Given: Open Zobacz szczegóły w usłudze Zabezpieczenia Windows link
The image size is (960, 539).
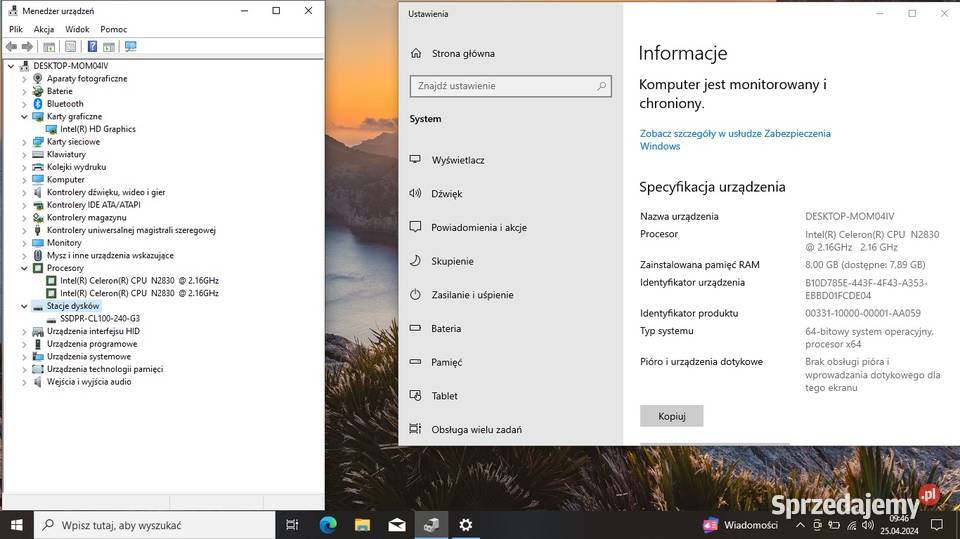Looking at the screenshot, I should (x=735, y=140).
